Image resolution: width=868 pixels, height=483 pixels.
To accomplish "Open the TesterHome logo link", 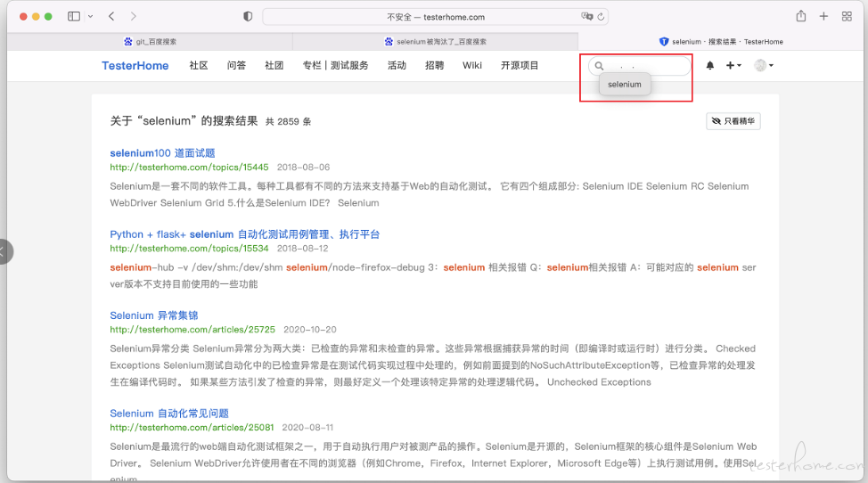I will point(135,65).
